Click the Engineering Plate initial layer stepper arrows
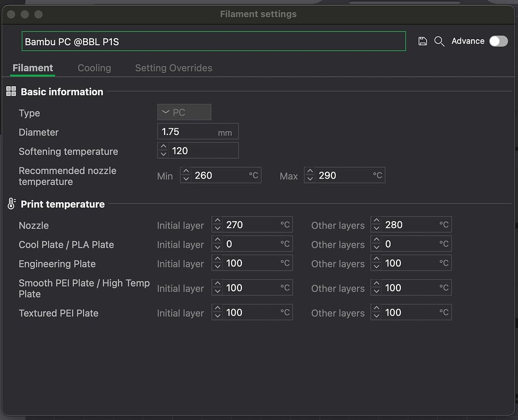 pos(218,263)
